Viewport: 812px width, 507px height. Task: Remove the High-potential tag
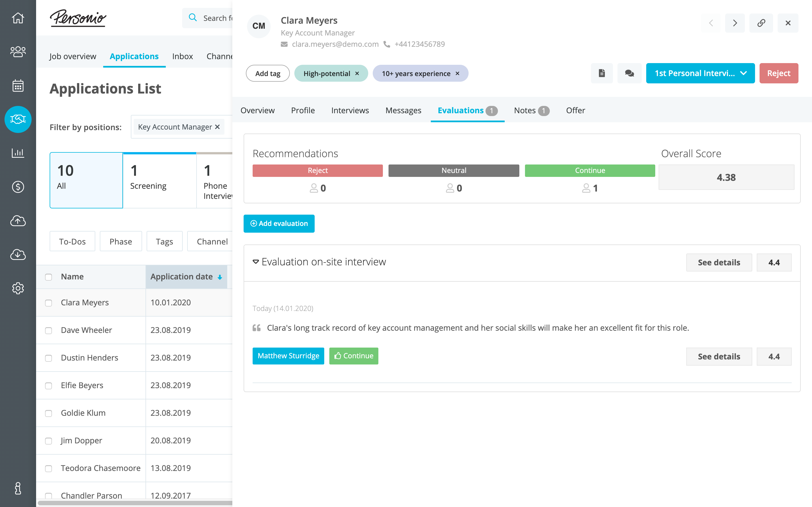pyautogui.click(x=357, y=74)
